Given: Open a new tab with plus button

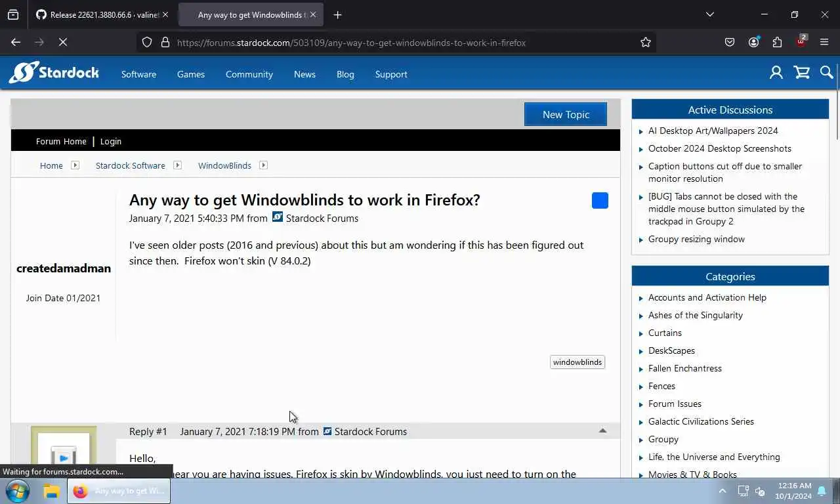Looking at the screenshot, I should pyautogui.click(x=337, y=14).
